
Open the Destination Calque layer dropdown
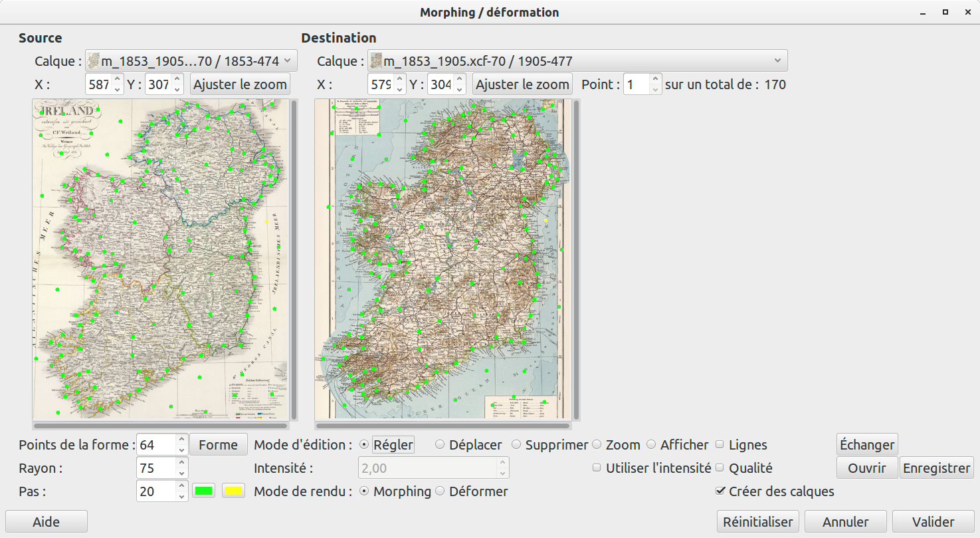click(x=577, y=61)
